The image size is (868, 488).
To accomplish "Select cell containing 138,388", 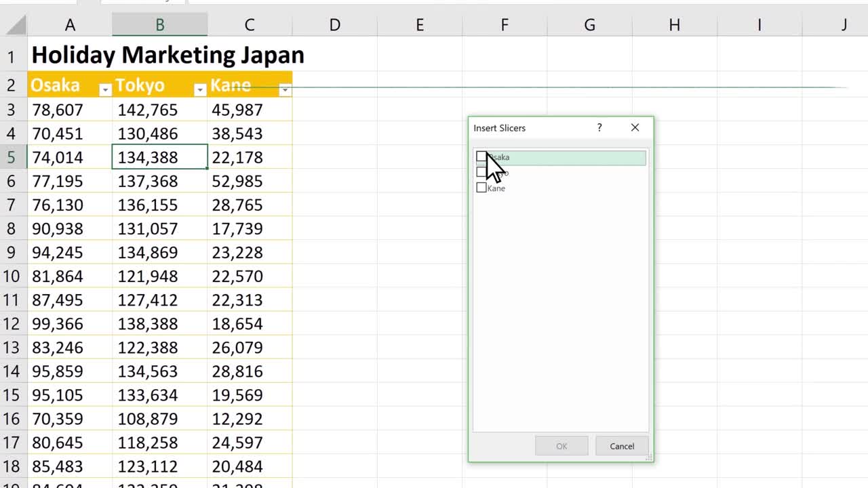I will pos(159,323).
